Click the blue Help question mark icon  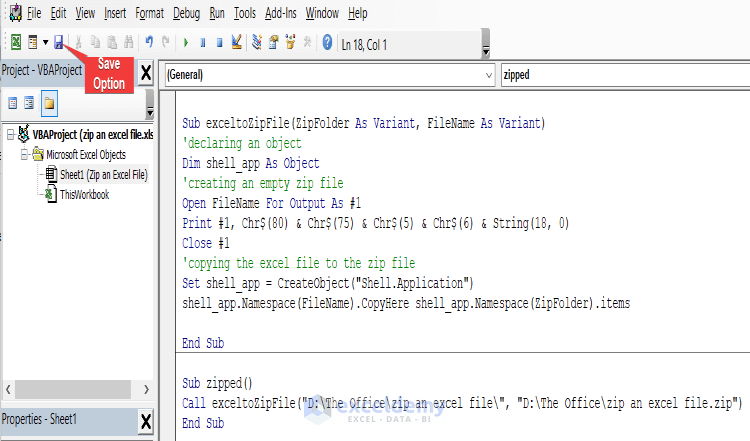point(327,43)
